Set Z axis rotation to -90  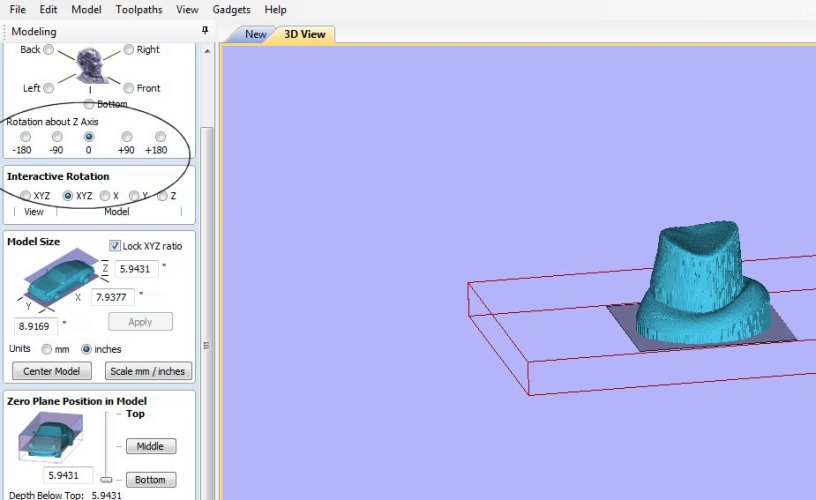(x=57, y=137)
